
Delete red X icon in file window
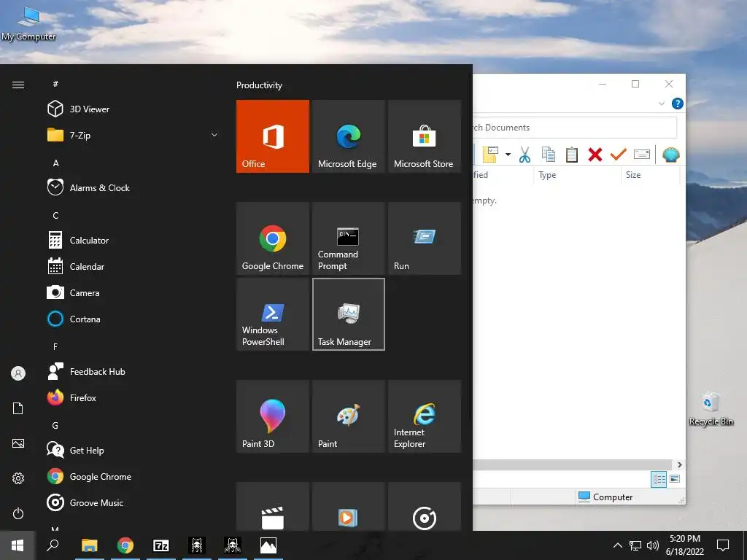[595, 155]
